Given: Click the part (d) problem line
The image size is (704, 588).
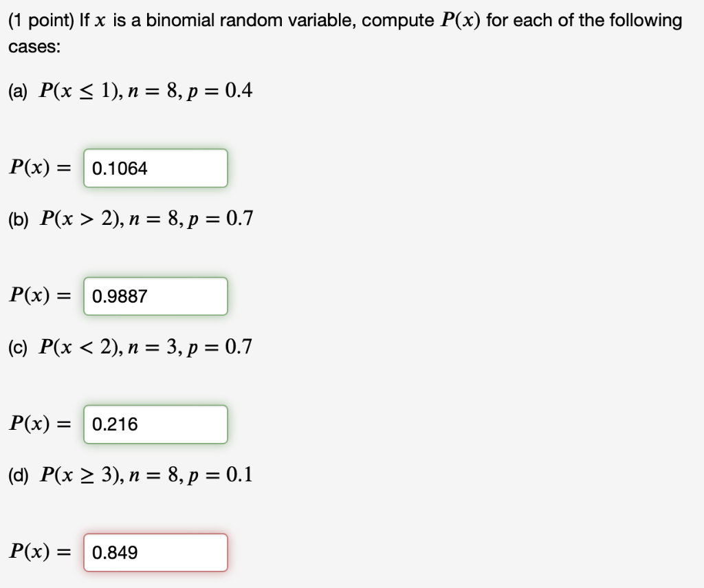Looking at the screenshot, I should (x=131, y=475).
